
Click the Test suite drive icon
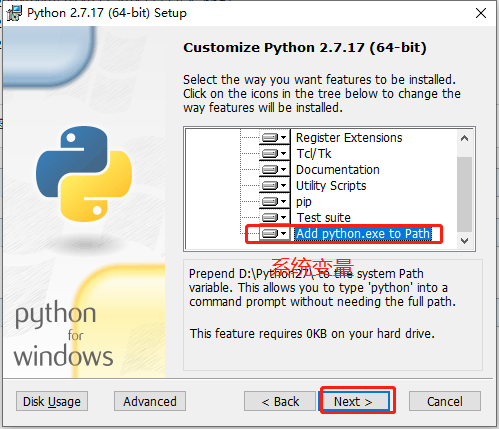click(270, 217)
